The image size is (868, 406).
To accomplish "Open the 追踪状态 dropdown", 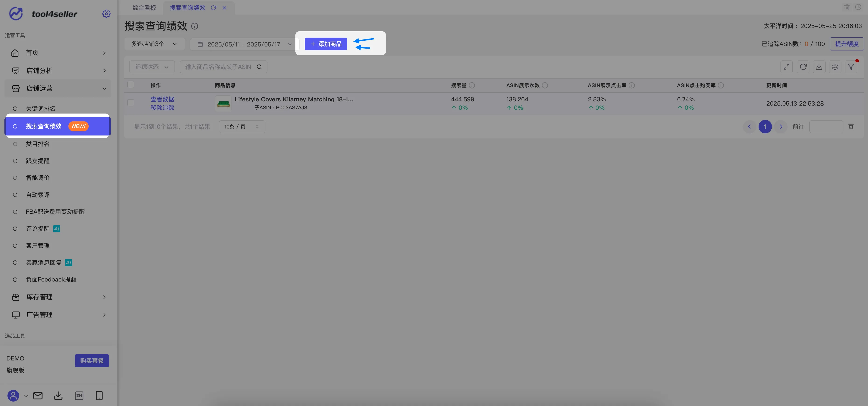I will tap(152, 67).
